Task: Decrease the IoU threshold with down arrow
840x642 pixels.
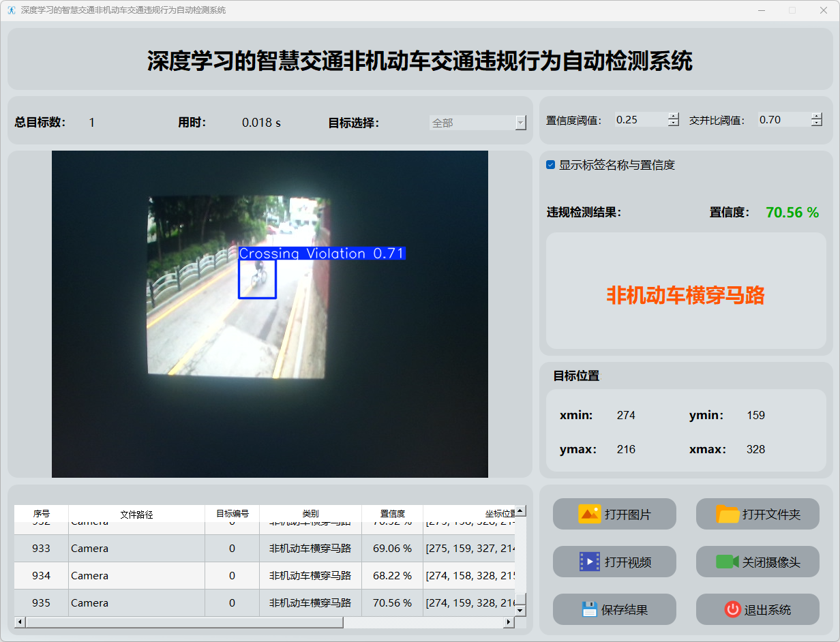Action: point(816,123)
